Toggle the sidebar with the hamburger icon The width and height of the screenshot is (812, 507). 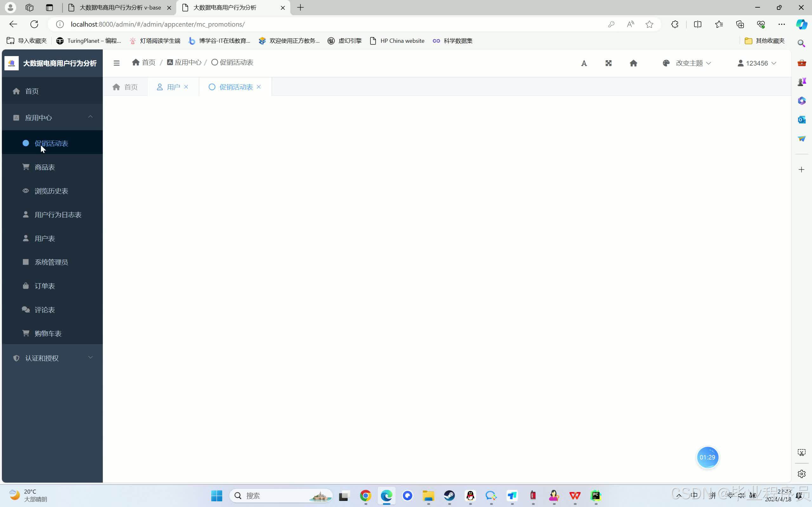116,63
